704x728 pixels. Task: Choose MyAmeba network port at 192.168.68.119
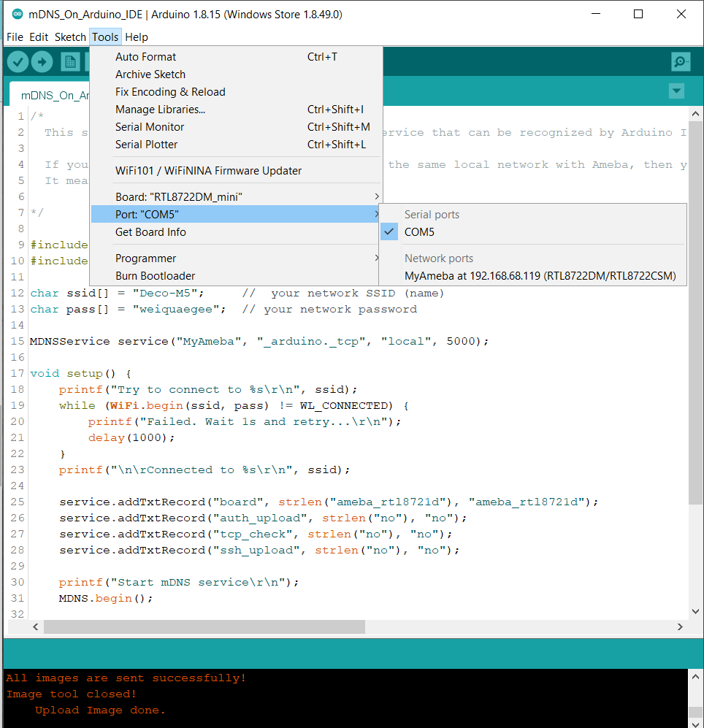click(x=540, y=276)
